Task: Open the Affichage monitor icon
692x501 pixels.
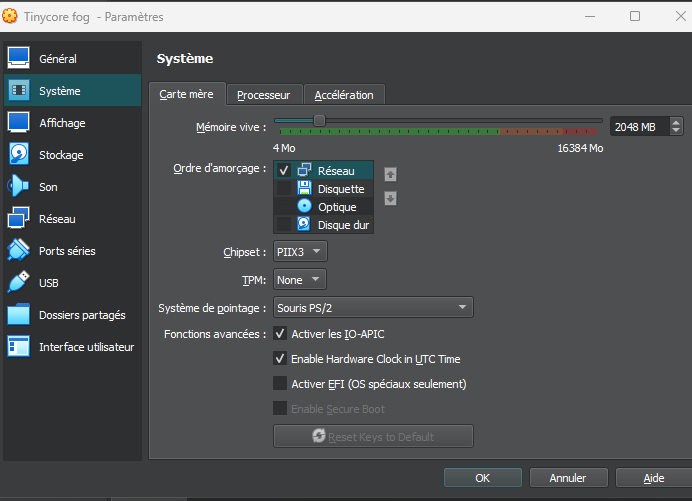Action: coord(19,122)
